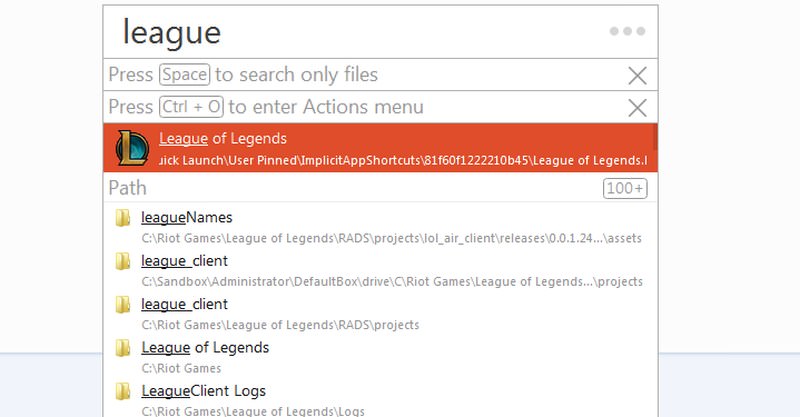Open League of Legends folder in C:\Riot Games
The image size is (800, 417).
click(380, 357)
